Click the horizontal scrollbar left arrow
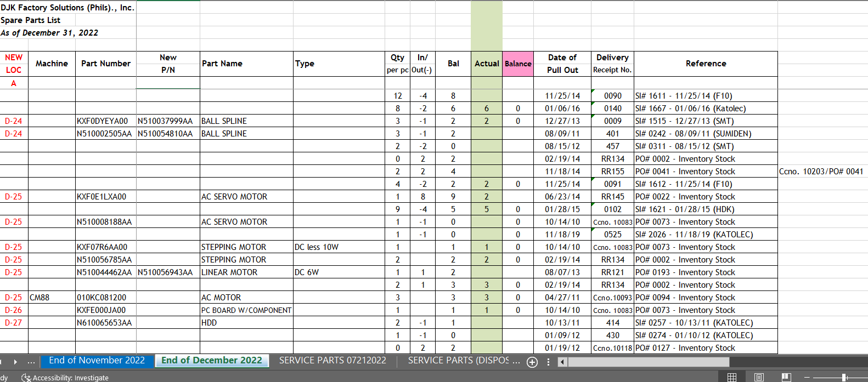868x382 pixels. [562, 362]
